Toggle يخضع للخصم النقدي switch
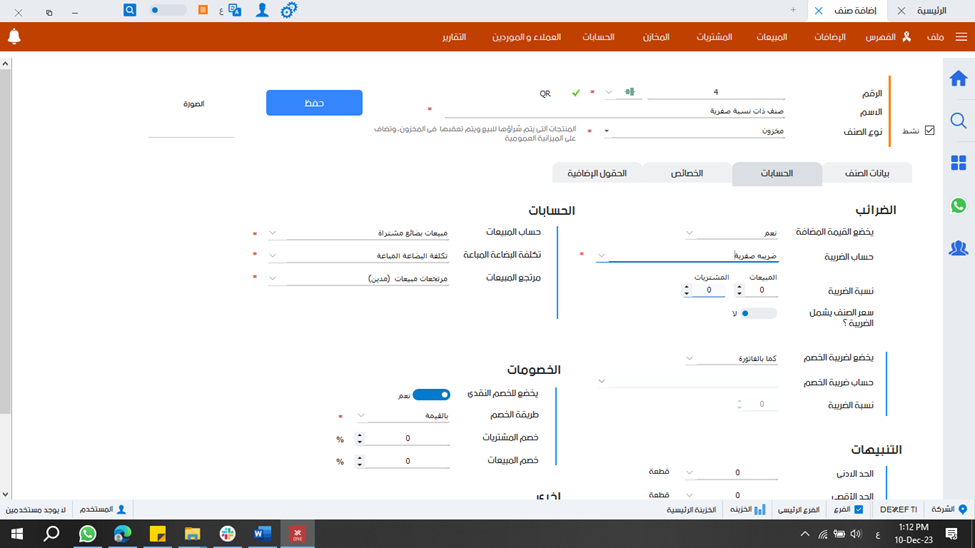 tap(431, 395)
